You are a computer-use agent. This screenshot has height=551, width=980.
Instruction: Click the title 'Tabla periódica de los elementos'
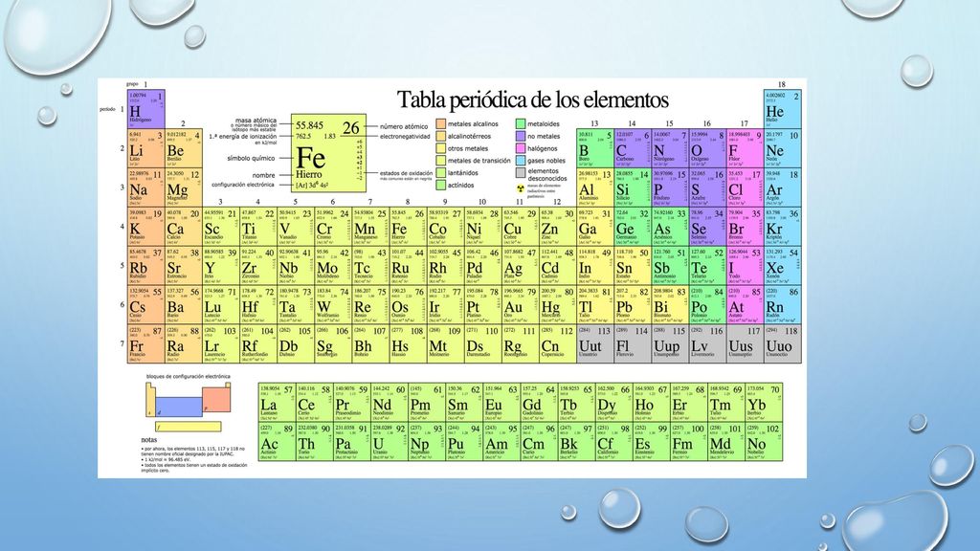point(532,99)
